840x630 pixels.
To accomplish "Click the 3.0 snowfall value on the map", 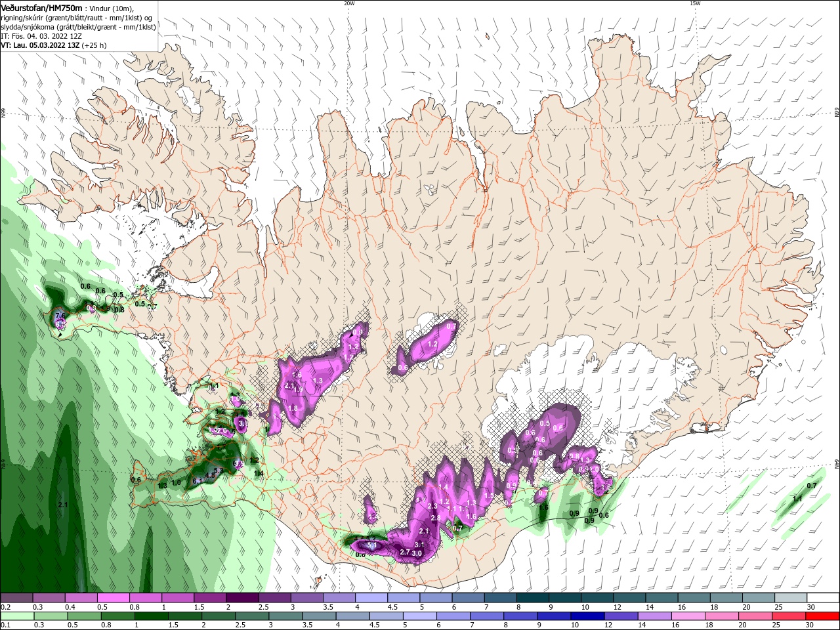I will coord(417,554).
